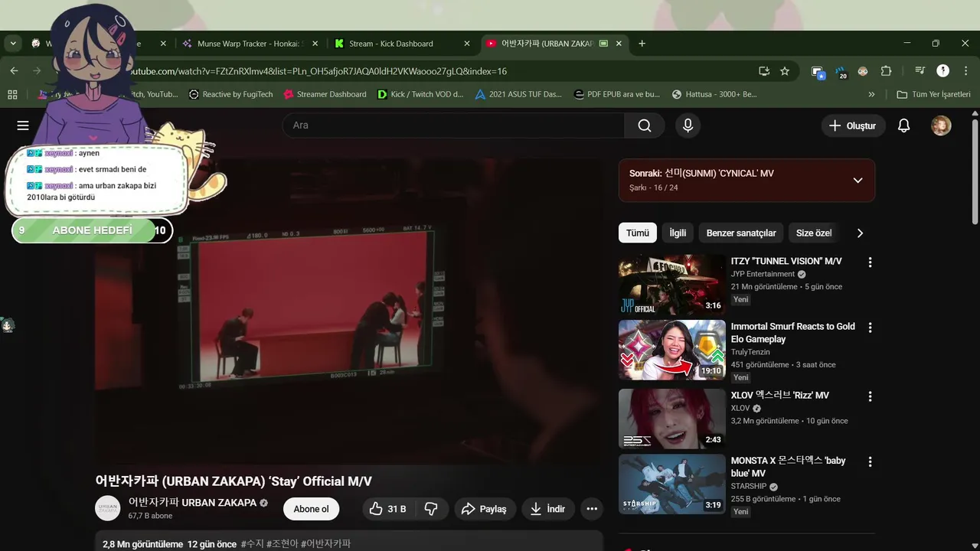Dislike the video with thumbs down

click(431, 509)
